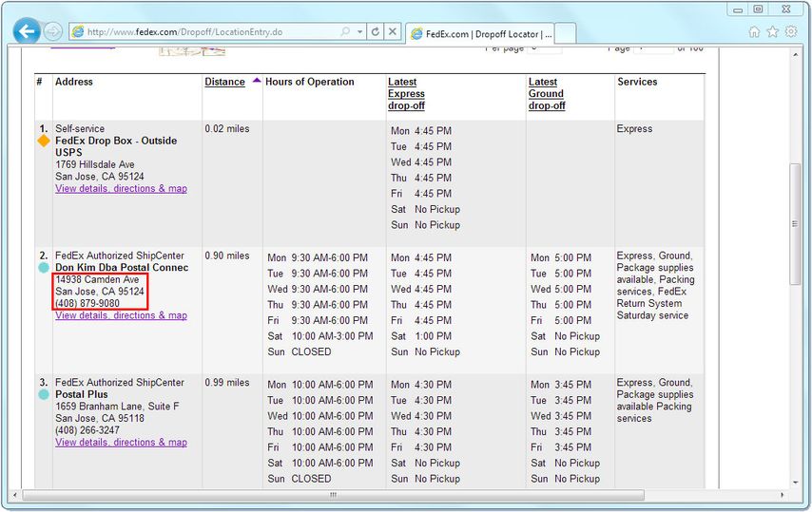812x512 pixels.
Task: Click the Stop loading X icon
Action: coord(393,31)
